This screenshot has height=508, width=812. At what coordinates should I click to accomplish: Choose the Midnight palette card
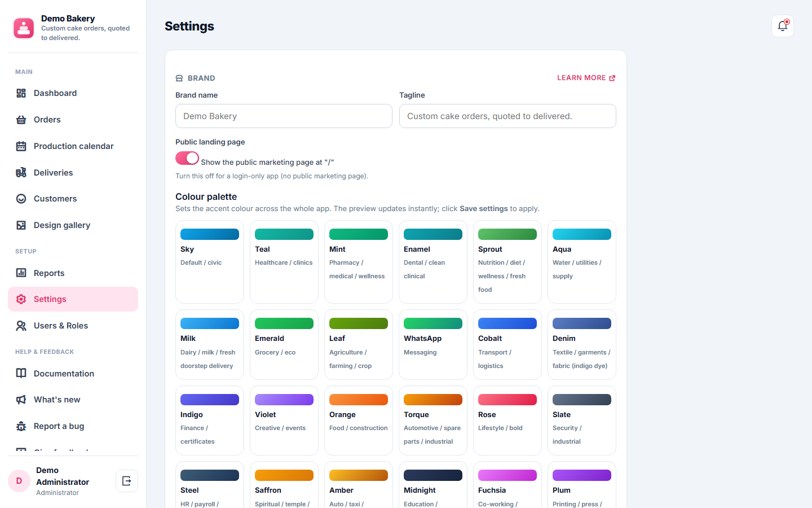[433, 485]
